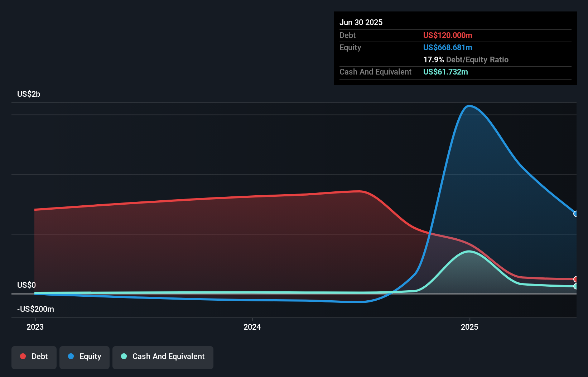Click the US$668.681m Equity value
588x377 pixels.
(448, 47)
